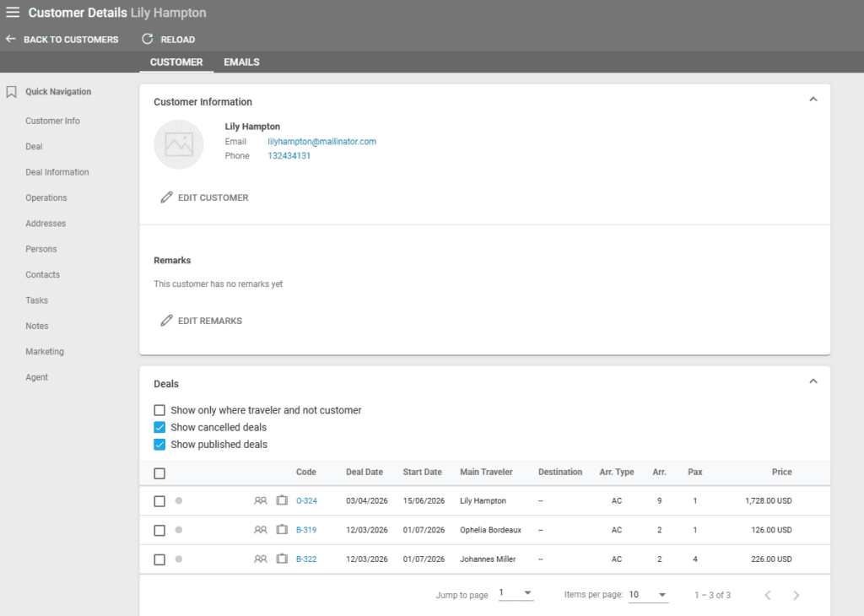Open the hamburger main menu
The height and width of the screenshot is (616, 864).
coord(13,13)
